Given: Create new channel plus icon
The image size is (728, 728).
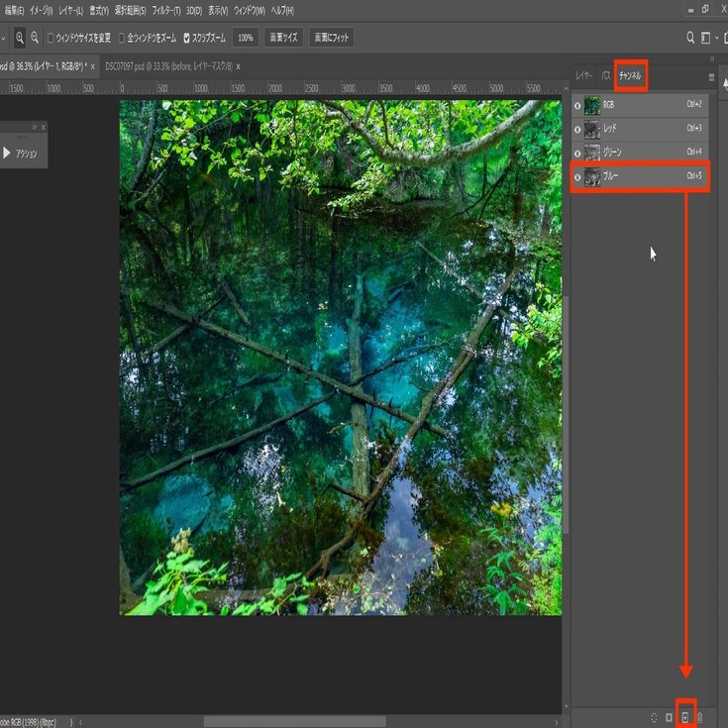Looking at the screenshot, I should pyautogui.click(x=685, y=718).
